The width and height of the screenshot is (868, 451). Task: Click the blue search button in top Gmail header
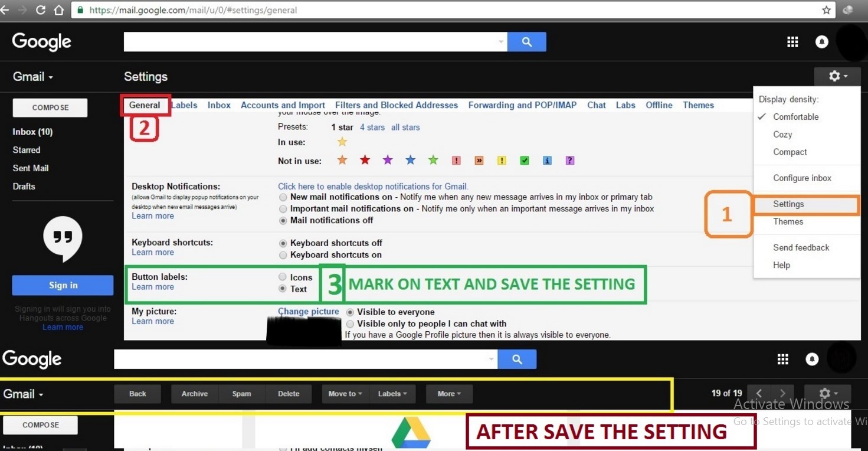527,42
